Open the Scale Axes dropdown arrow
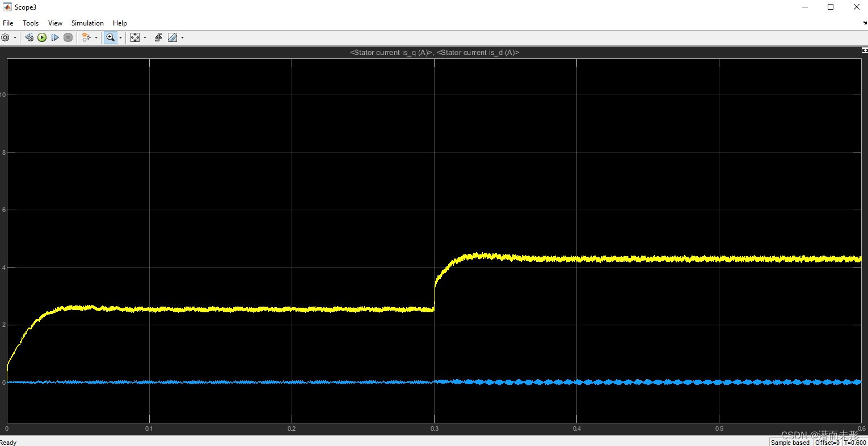This screenshot has height=446, width=868. tap(145, 37)
